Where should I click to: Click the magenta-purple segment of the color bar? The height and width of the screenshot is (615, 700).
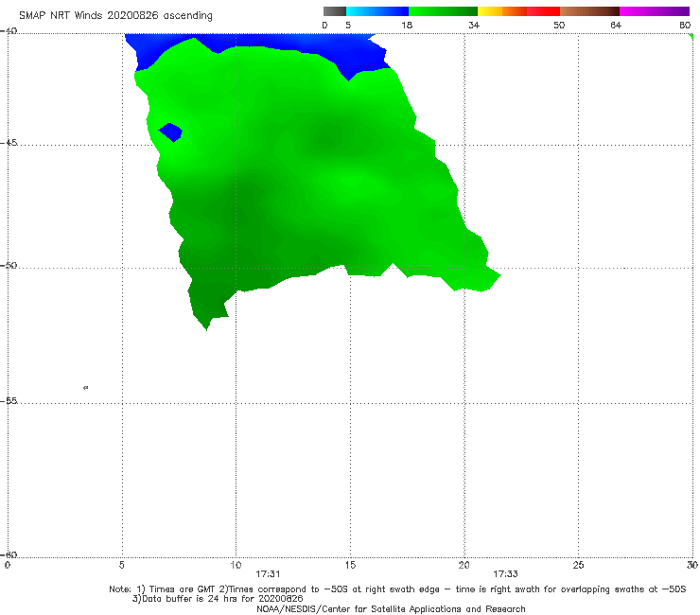655,11
